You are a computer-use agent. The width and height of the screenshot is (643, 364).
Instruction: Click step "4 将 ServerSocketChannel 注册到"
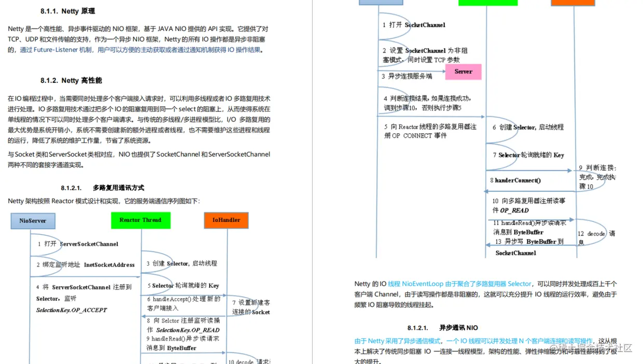tap(84, 287)
